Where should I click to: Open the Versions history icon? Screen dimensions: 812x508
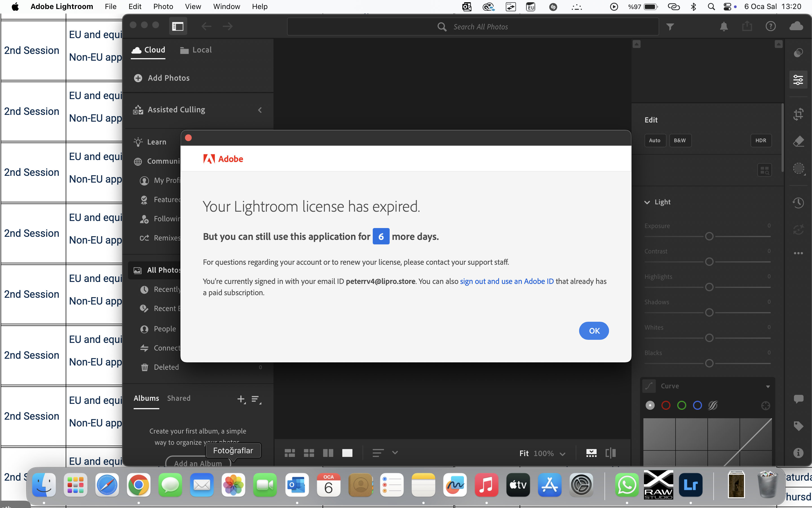click(x=798, y=203)
